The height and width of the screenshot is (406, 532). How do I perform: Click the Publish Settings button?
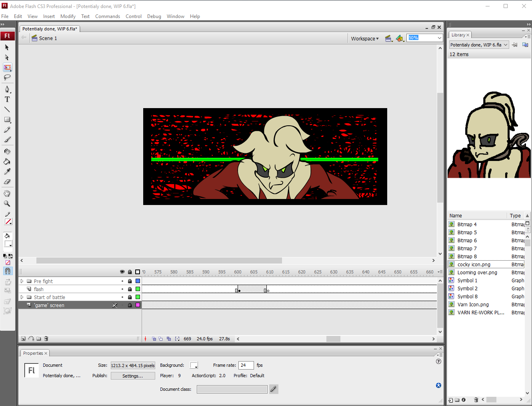133,376
